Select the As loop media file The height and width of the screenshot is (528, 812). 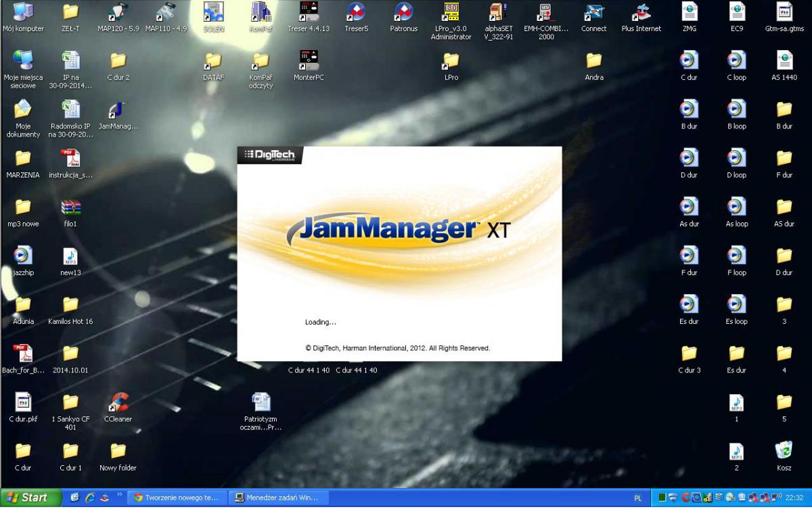click(x=736, y=213)
